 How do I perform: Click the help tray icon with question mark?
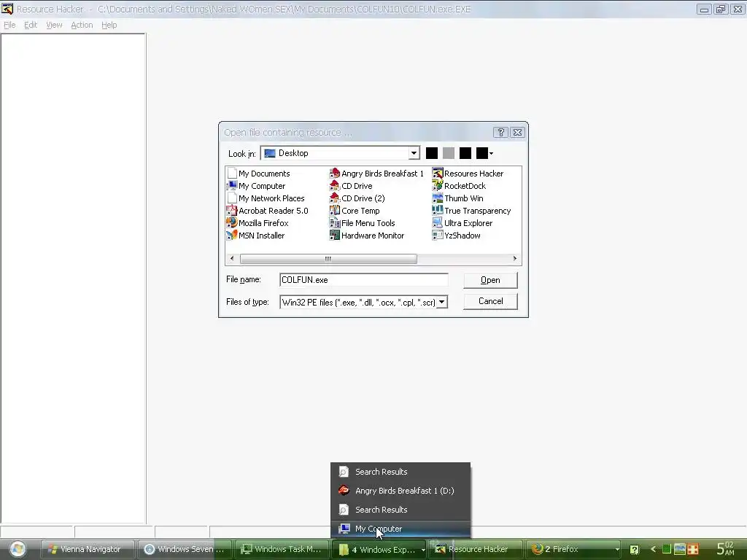pos(634,550)
